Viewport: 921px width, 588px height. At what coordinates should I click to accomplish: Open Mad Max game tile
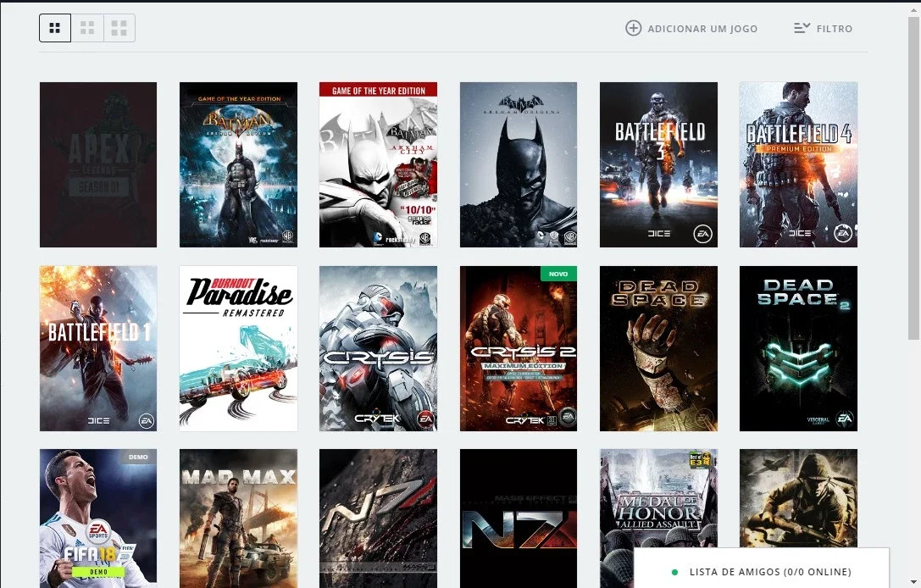click(x=238, y=519)
